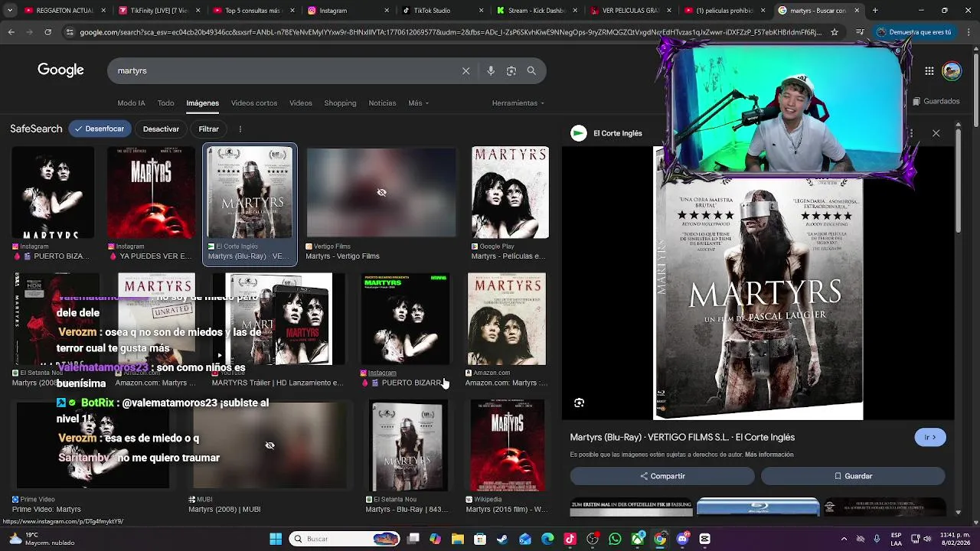This screenshot has height=551, width=980.
Task: Open the Herramientas dropdown
Action: [518, 103]
